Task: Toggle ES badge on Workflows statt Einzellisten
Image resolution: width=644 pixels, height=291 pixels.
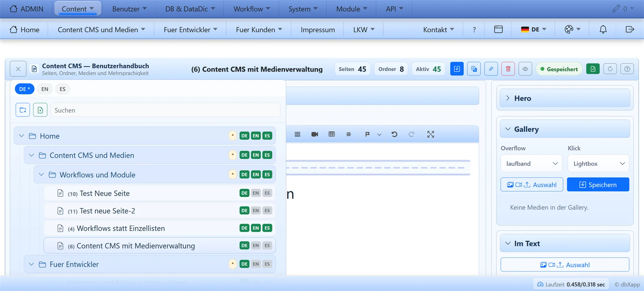Action: pyautogui.click(x=267, y=228)
